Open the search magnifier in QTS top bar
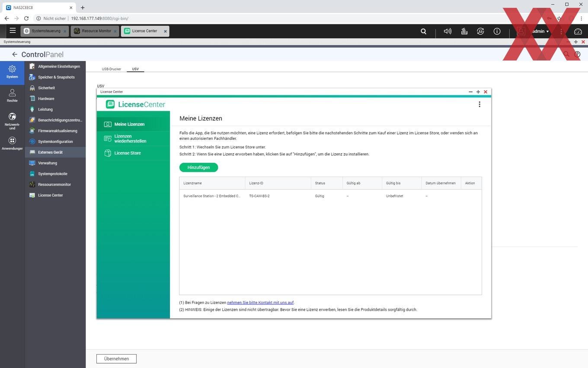588x368 pixels. [424, 31]
